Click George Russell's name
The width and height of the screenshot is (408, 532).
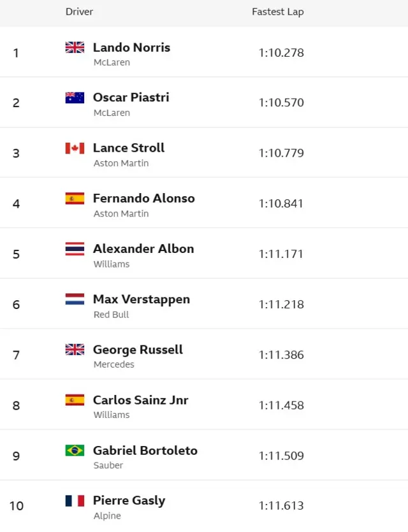(x=138, y=350)
